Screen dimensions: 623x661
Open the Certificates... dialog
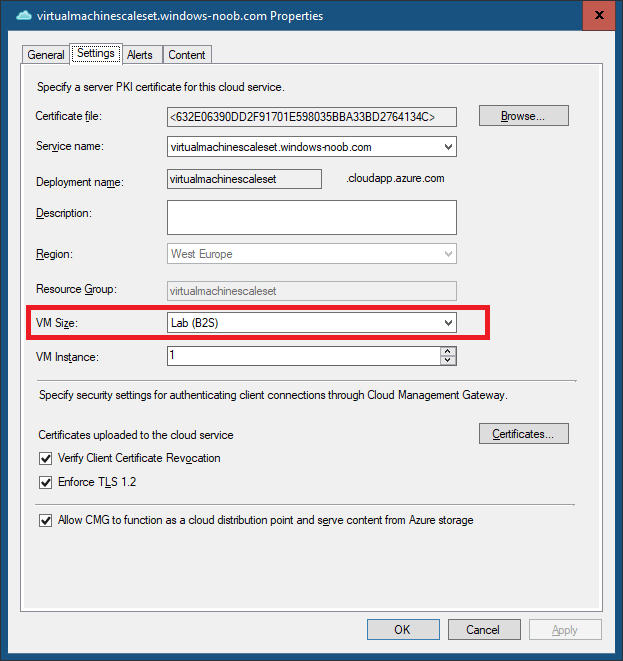(x=524, y=434)
